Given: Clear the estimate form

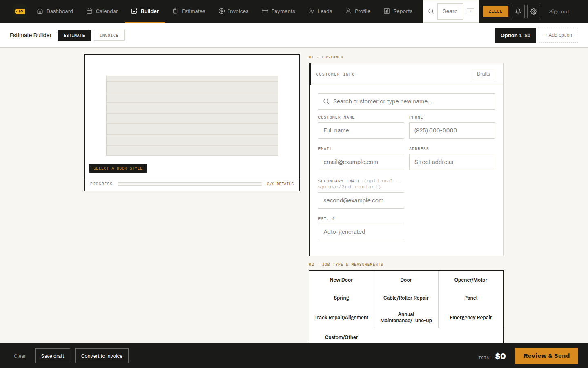Looking at the screenshot, I should [20, 356].
